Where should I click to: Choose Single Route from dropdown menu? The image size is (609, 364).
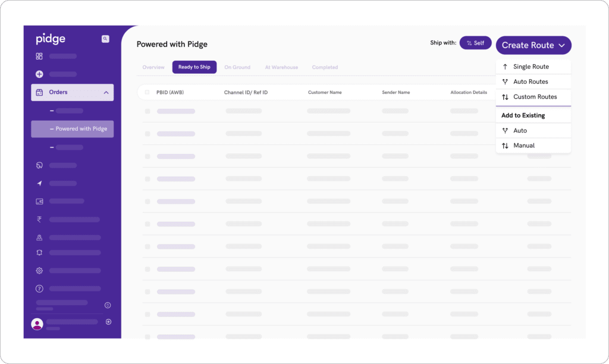(533, 67)
